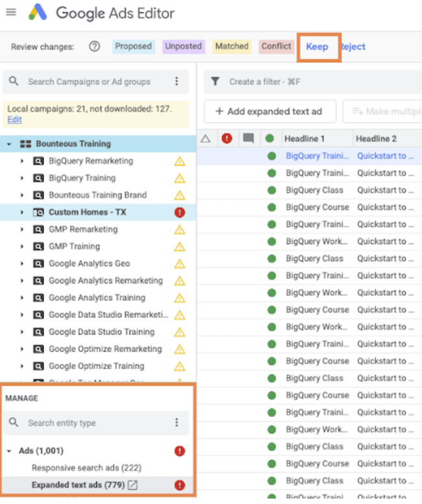Viewport: 422px width, 504px height.
Task: Sort by green status column header
Action: (270, 139)
